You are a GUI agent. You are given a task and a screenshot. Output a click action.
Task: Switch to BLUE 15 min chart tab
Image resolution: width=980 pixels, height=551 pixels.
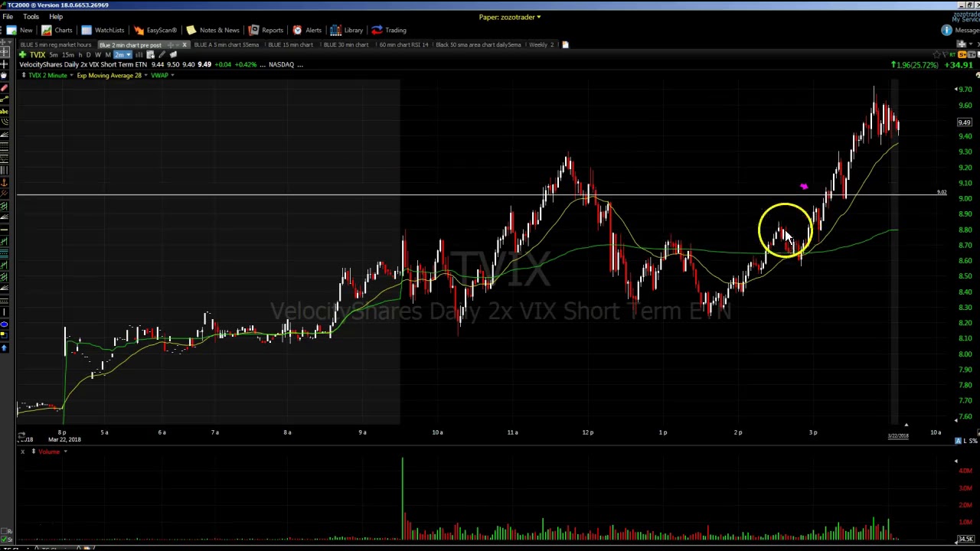point(290,44)
